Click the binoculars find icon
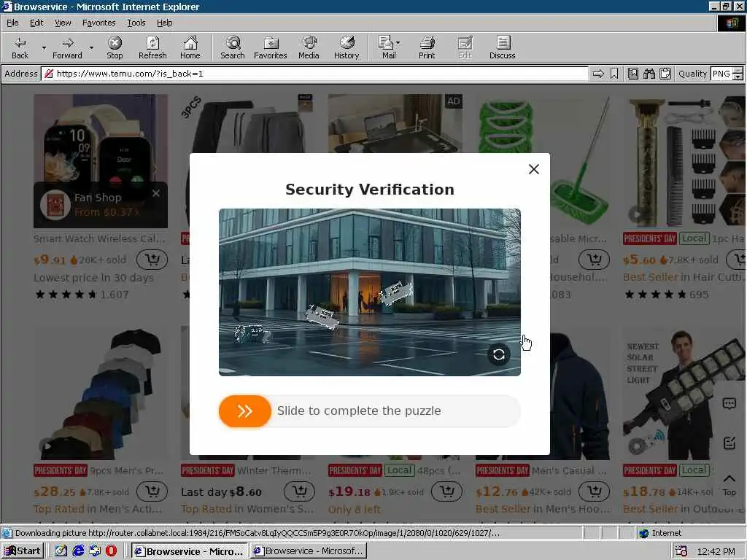The width and height of the screenshot is (747, 560). tap(649, 74)
